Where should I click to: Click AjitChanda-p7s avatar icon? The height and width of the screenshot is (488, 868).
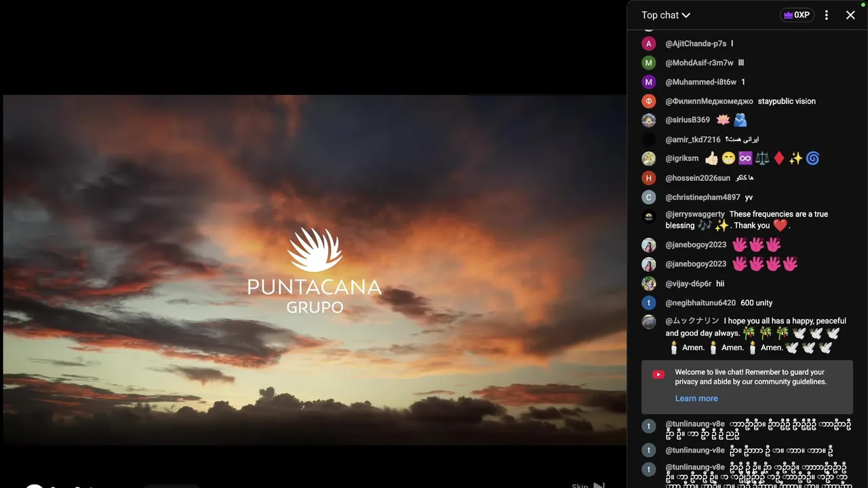[649, 43]
